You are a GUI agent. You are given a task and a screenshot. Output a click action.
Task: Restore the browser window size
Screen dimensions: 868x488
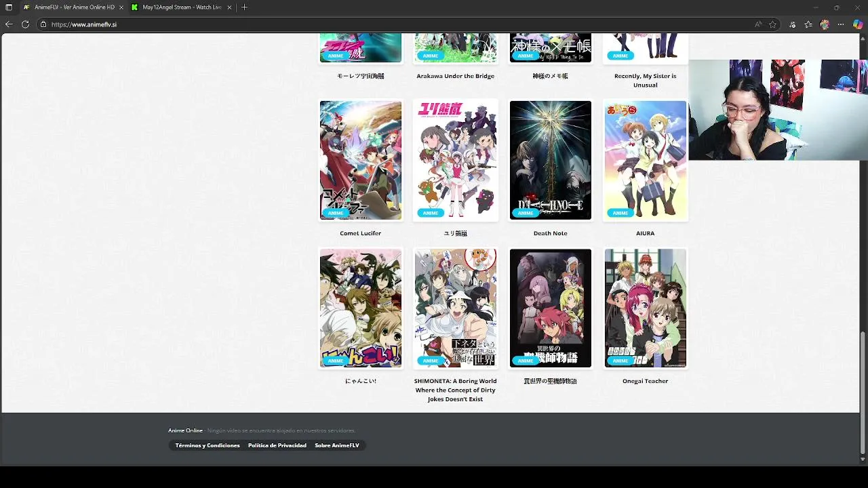(837, 7)
